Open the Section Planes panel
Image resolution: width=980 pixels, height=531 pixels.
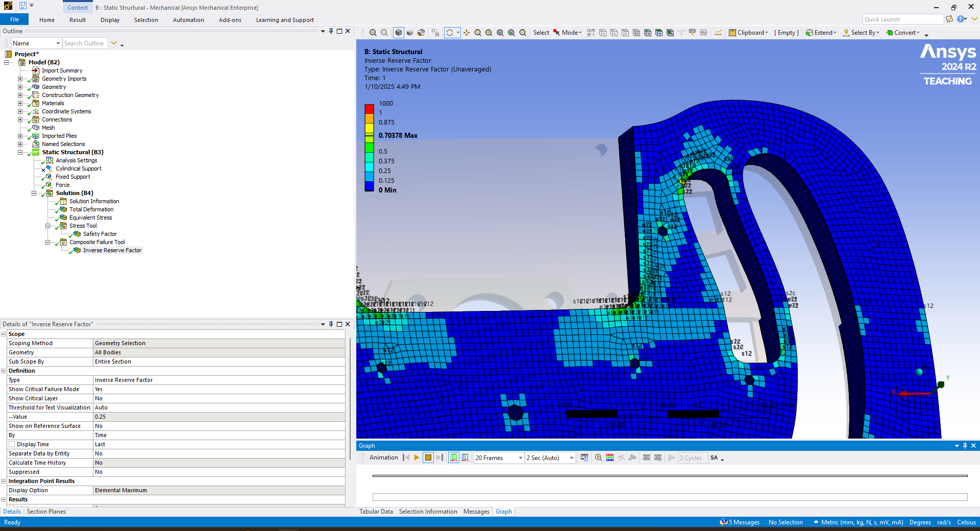tap(46, 512)
